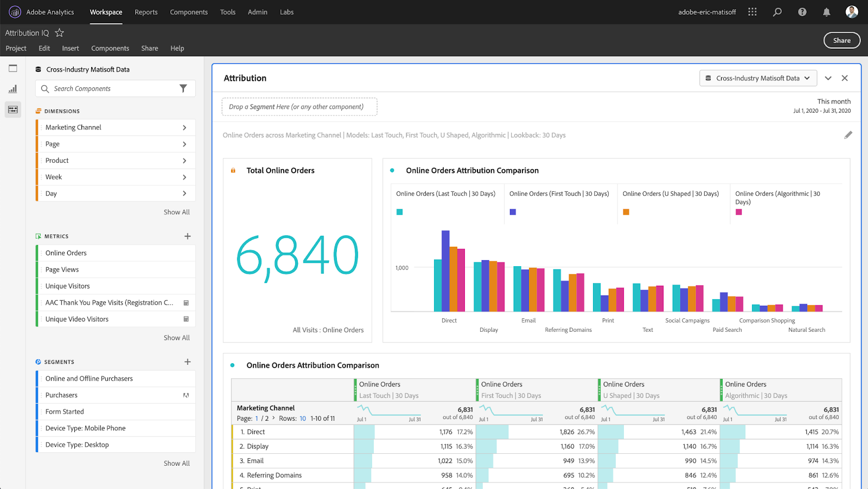The width and height of the screenshot is (868, 489).
Task: Collapse the Attribution panel using its chevron
Action: pos(828,78)
